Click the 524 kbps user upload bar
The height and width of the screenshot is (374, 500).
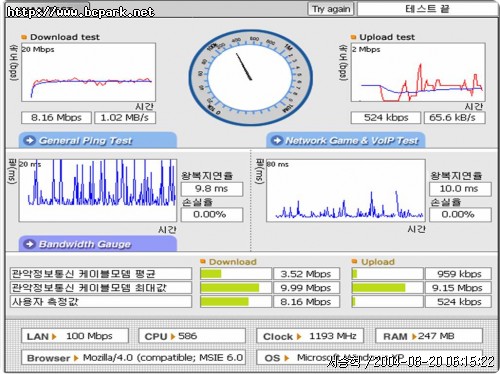(388, 302)
